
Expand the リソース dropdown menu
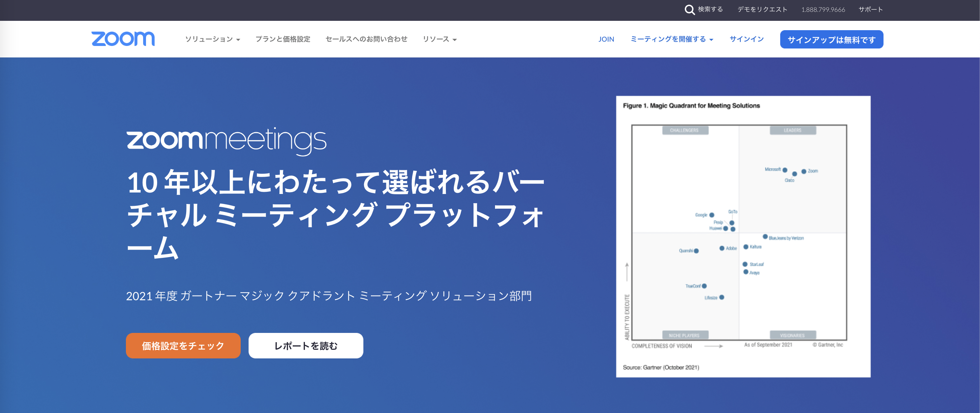[x=440, y=39]
